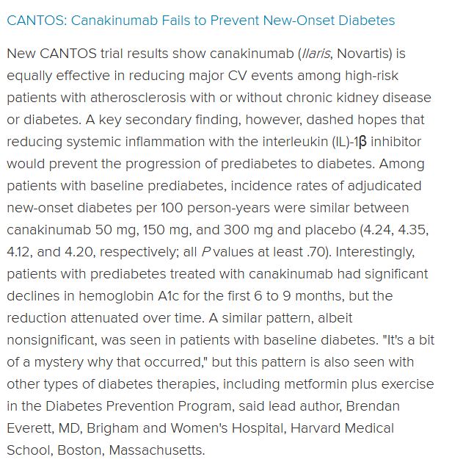The width and height of the screenshot is (452, 476).
Task: Click the word Massachusetts at the end
Action: click(157, 450)
